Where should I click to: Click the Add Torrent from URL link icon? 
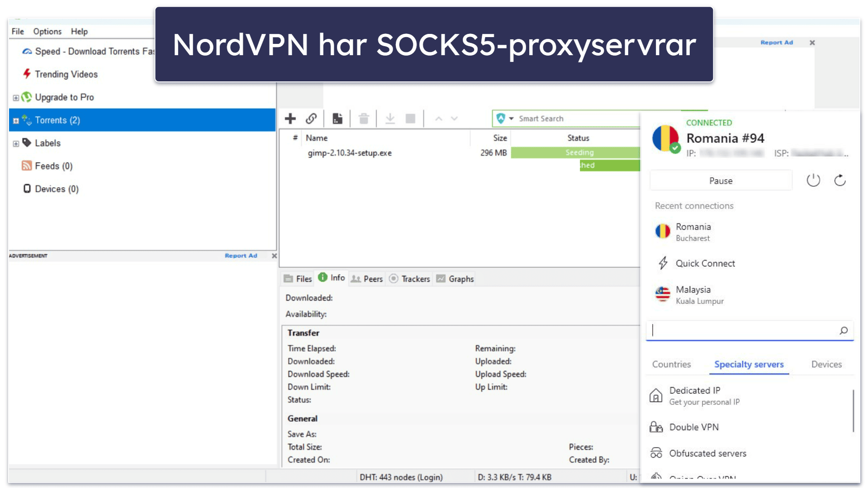tap(311, 119)
